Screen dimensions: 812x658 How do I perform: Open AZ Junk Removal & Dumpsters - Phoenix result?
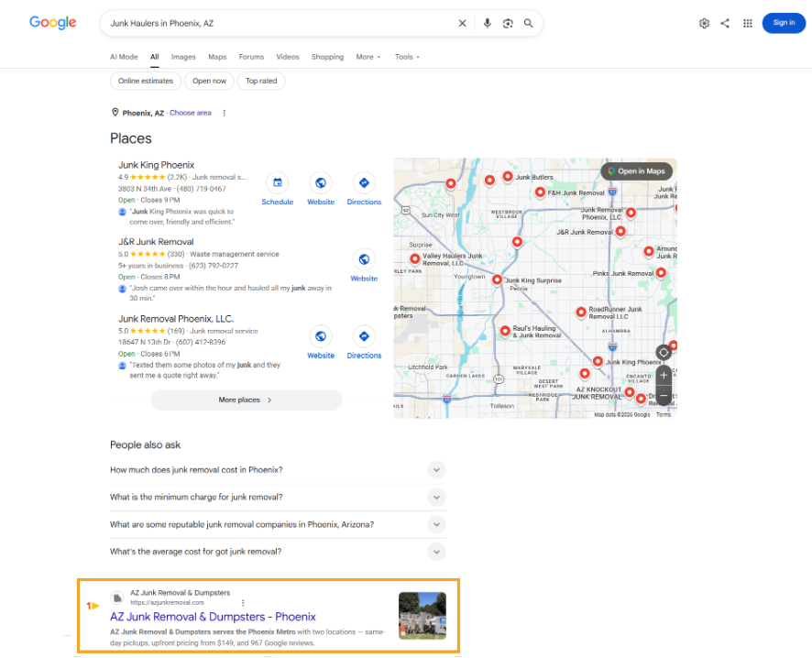coord(213,617)
